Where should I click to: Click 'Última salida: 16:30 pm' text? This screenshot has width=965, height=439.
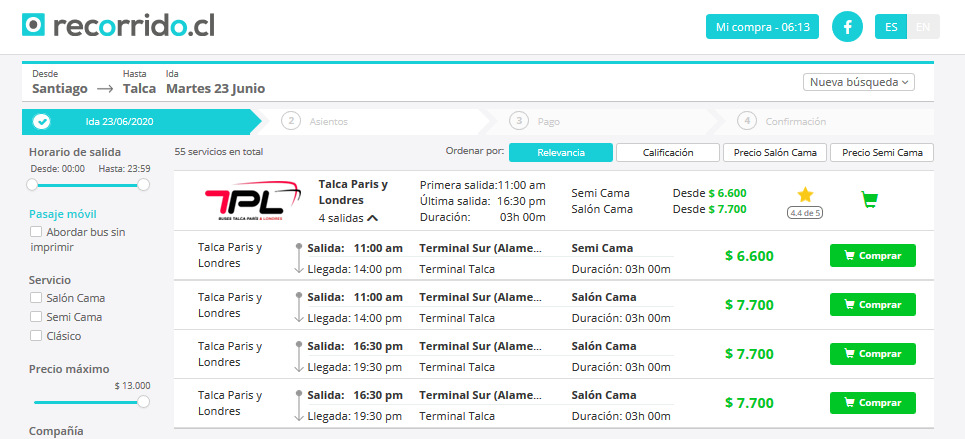pos(482,201)
